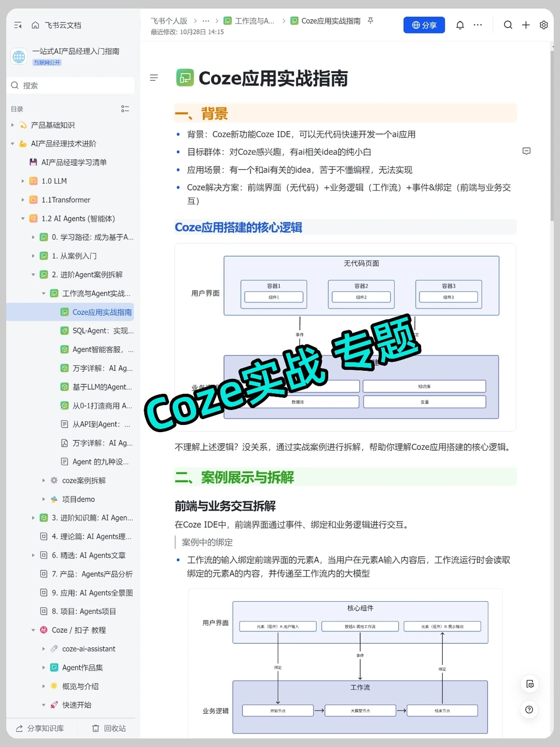The height and width of the screenshot is (747, 560).
Task: Expand 6. 精选: AI Agents文章 node
Action: pos(33,555)
